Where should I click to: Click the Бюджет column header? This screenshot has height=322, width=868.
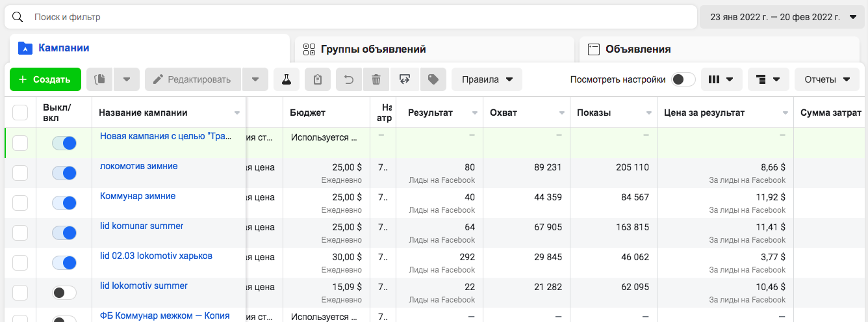pos(327,113)
